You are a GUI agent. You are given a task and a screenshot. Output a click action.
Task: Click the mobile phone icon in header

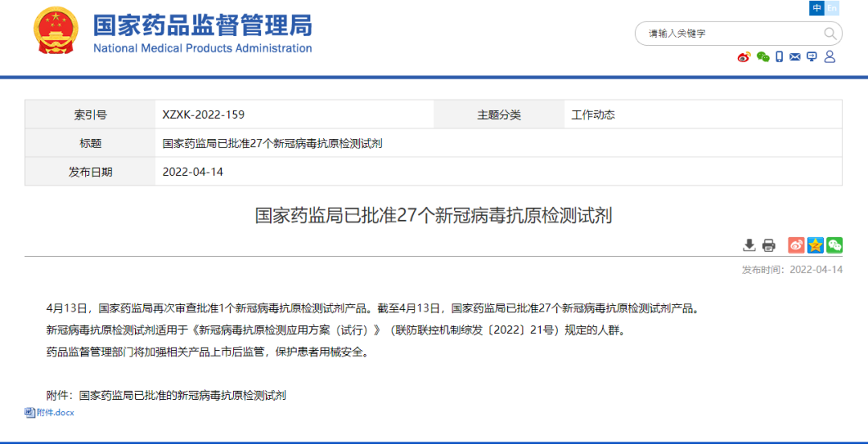click(x=780, y=57)
